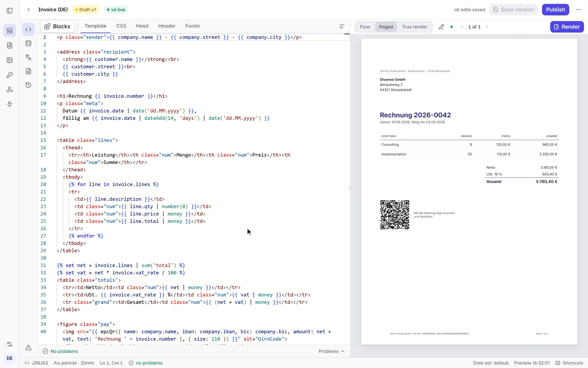
Task: Open the integrations plug icon
Action: coord(9,104)
